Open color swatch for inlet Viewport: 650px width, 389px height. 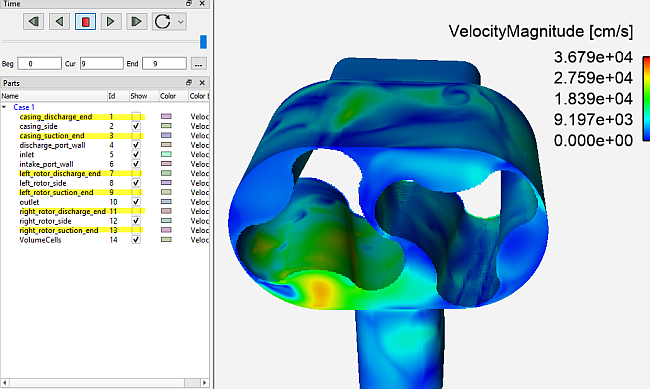click(x=166, y=154)
